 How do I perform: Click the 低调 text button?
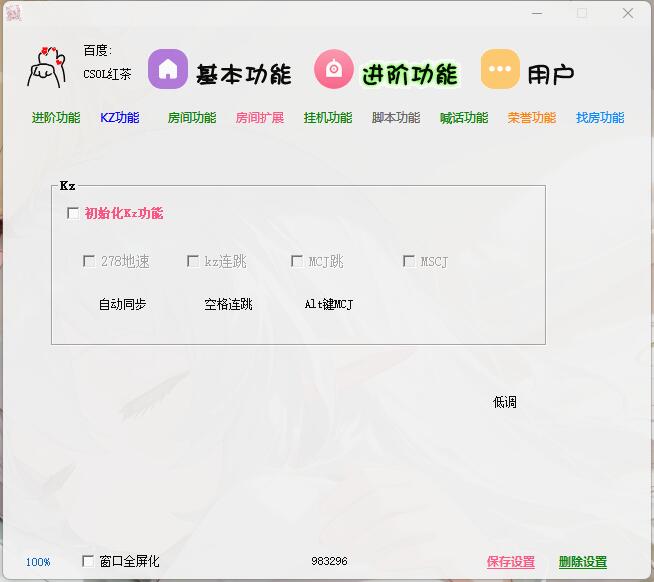(505, 402)
